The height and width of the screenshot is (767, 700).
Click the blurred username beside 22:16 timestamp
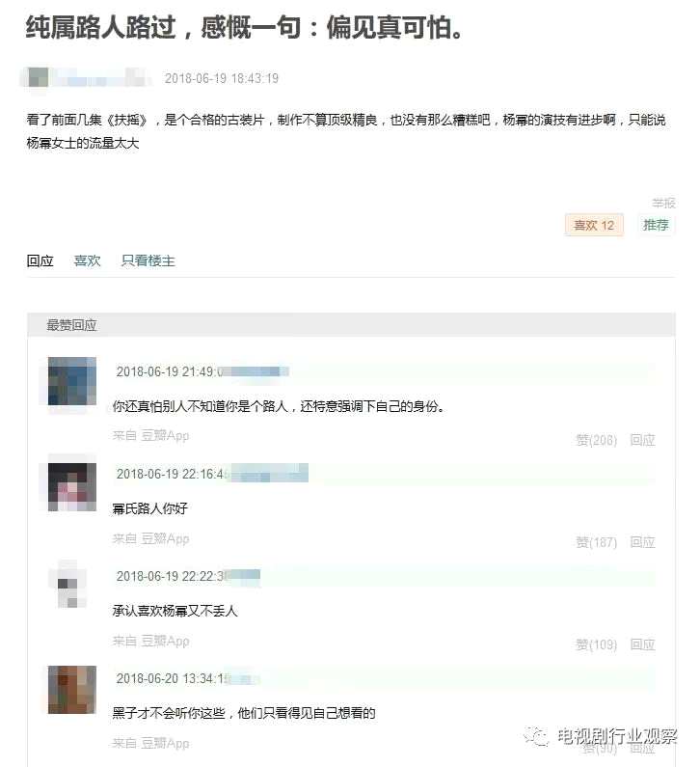click(269, 473)
